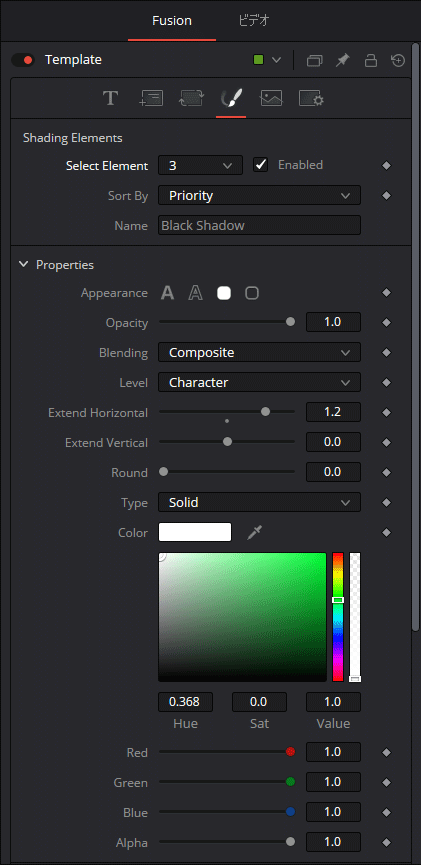Screen dimensions: 421x865
Task: Open the Image tab icon
Action: pyautogui.click(x=271, y=99)
